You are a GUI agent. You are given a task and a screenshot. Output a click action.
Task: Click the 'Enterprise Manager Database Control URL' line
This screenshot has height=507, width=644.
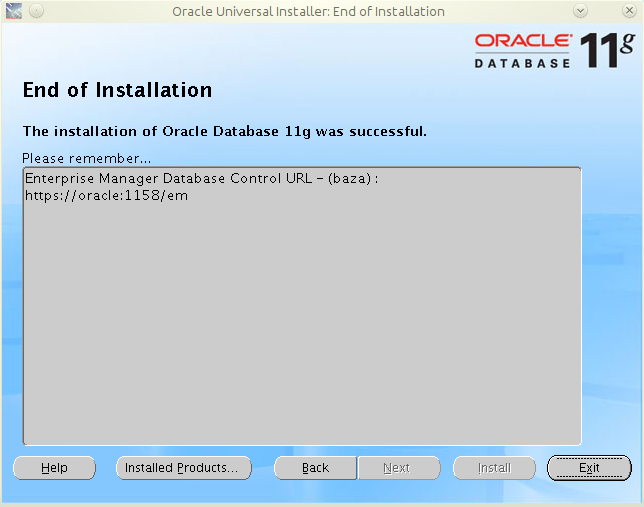(x=201, y=179)
